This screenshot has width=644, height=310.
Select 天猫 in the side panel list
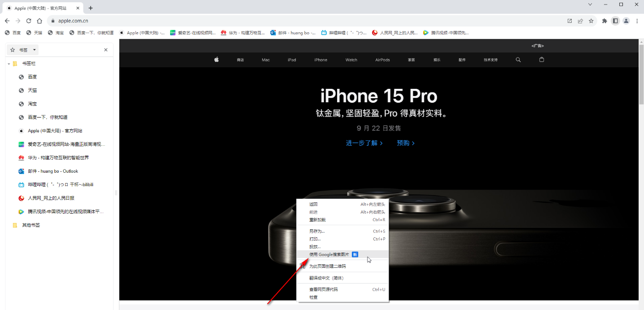(x=60, y=91)
